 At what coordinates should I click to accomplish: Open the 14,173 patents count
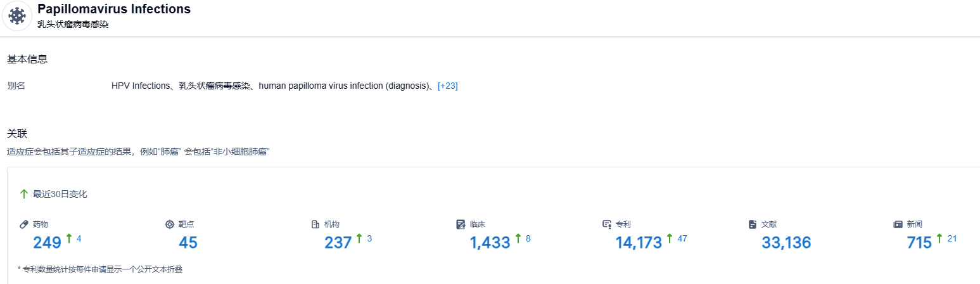(639, 242)
